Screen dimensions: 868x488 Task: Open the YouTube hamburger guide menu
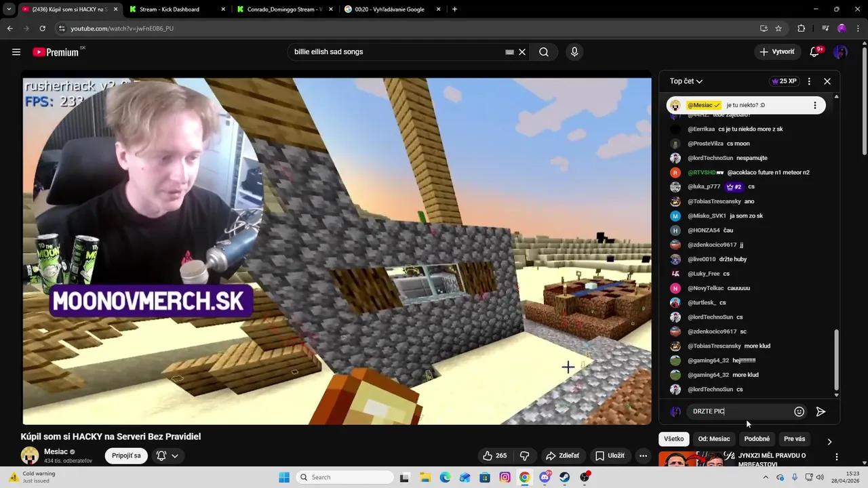click(16, 52)
